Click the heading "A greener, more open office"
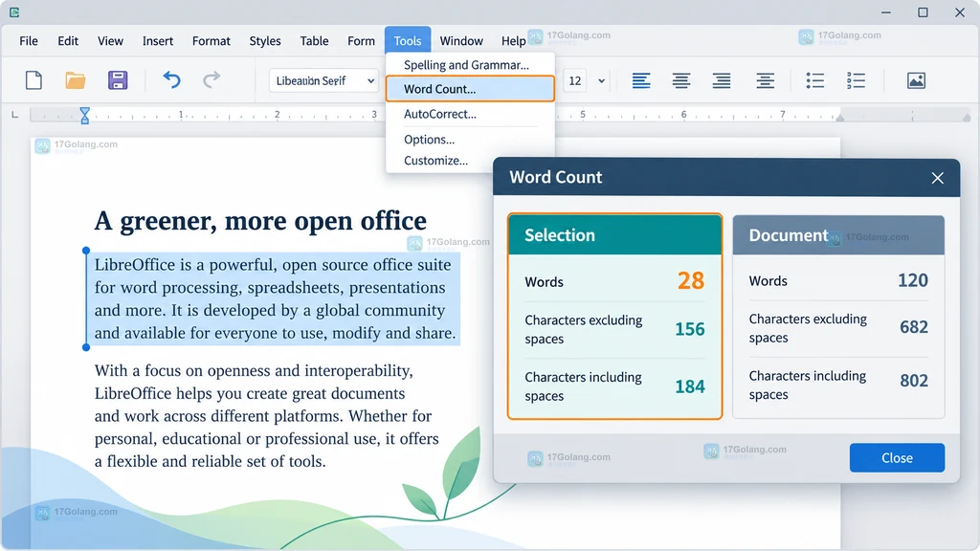The image size is (980, 551). point(260,221)
